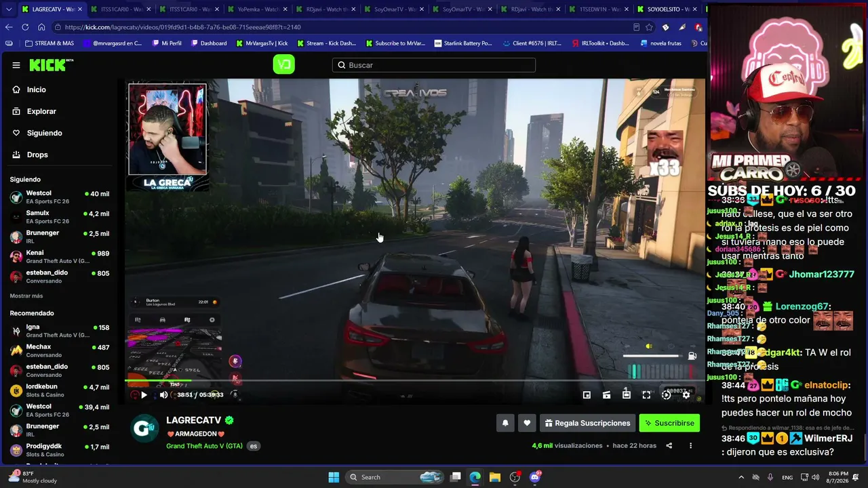Open Kenai followed channel
Screen dimensions: 868x488
coord(60,257)
